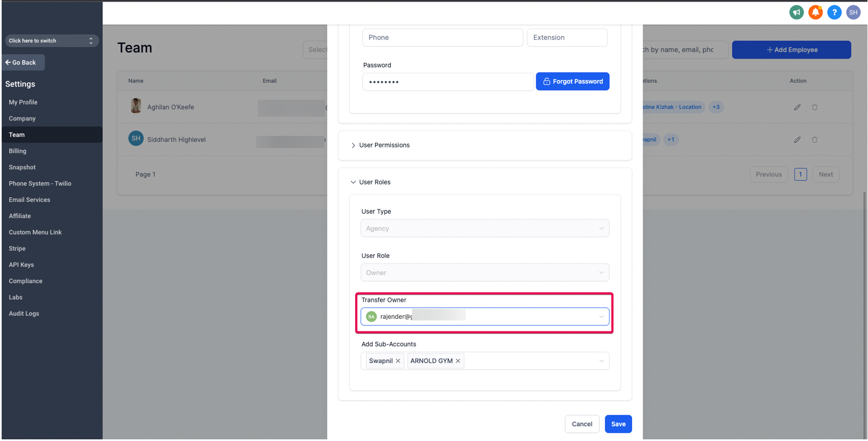Remove the Swapnil sub-account tag
The height and width of the screenshot is (441, 868).
pos(398,361)
